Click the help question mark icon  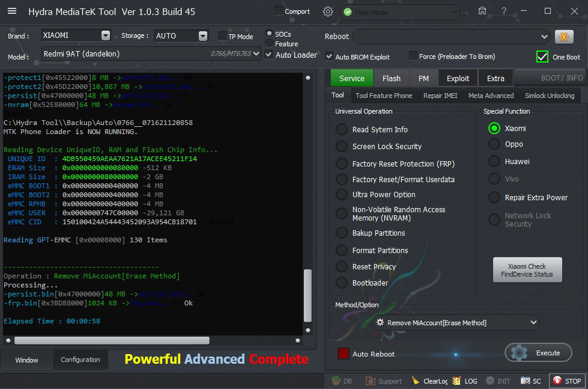click(x=503, y=11)
